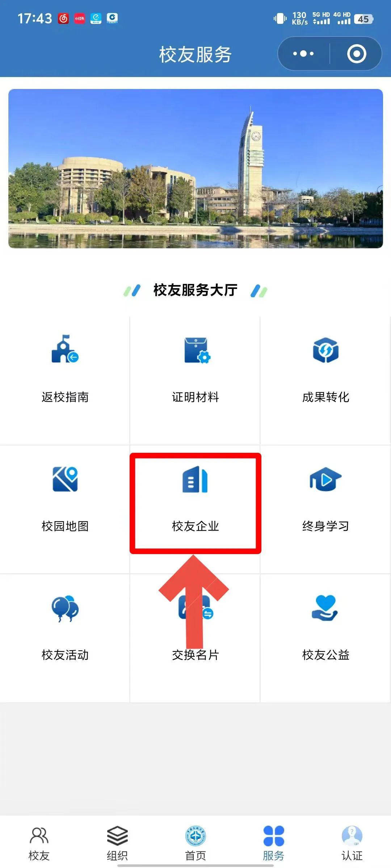Select the 成果转化 cube icon
Image resolution: width=391 pixels, height=868 pixels.
point(326,350)
